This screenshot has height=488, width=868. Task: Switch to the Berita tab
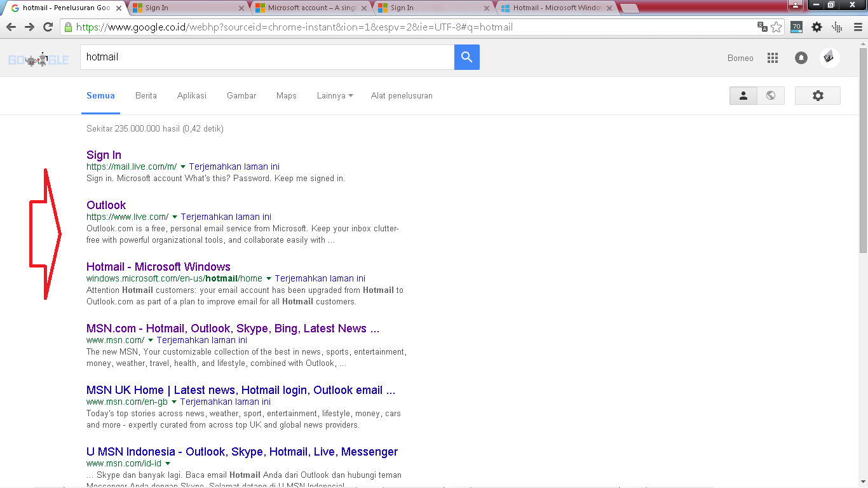coord(146,95)
